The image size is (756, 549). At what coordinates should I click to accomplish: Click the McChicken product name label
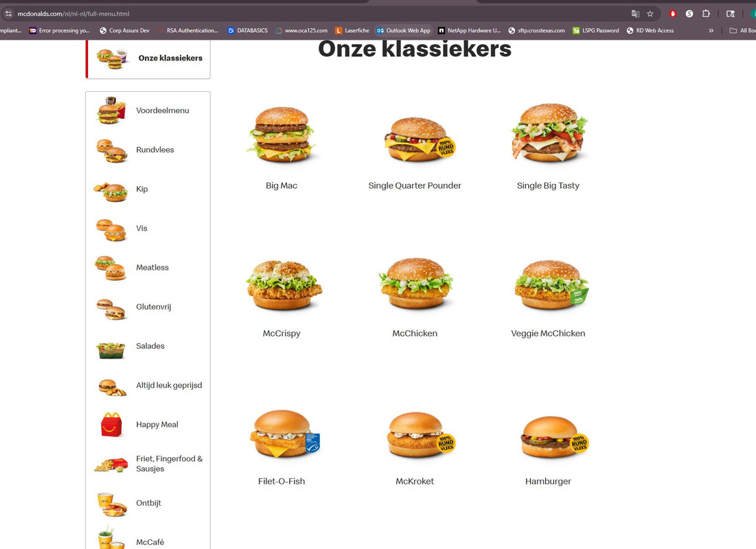click(x=415, y=334)
